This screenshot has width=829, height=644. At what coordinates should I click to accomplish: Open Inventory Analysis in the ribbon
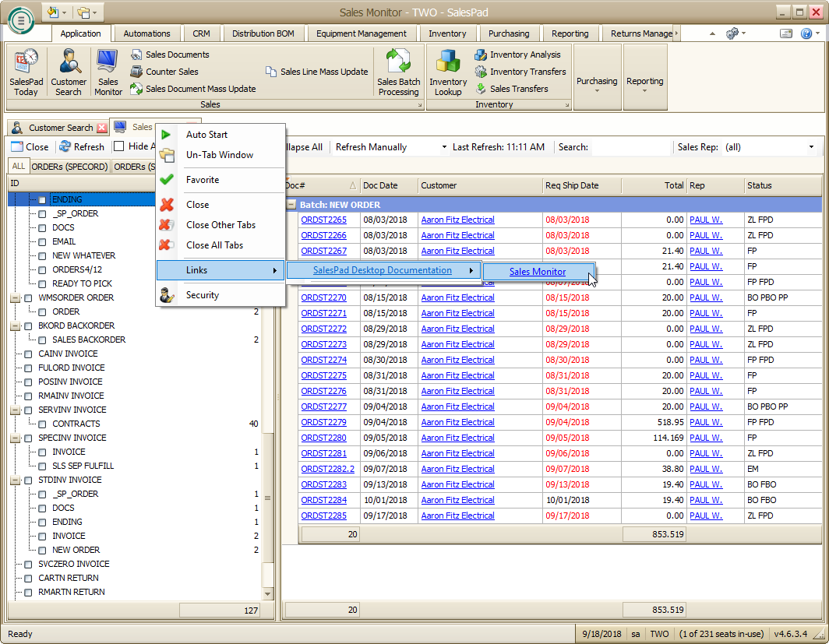tap(524, 55)
